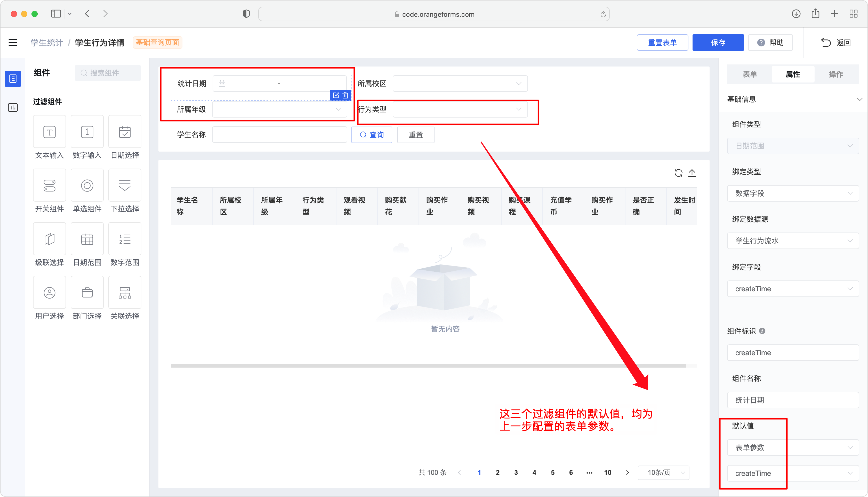Click the 统计日期 date range field

(279, 84)
